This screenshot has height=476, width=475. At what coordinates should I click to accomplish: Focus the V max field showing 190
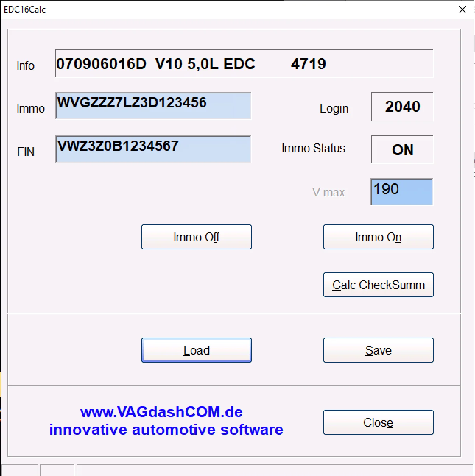click(401, 192)
